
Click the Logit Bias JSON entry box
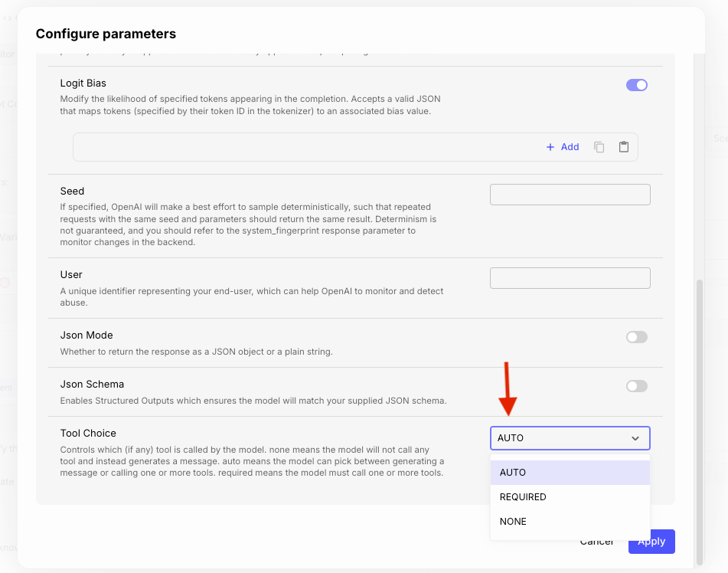pos(355,147)
